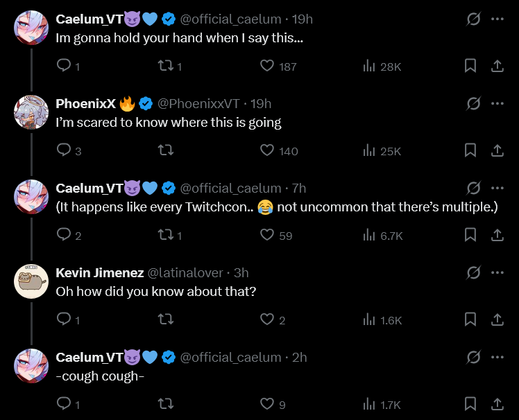The height and width of the screenshot is (420, 519).
Task: Open Kevin Jimenez's avatar picture
Action: point(31,281)
